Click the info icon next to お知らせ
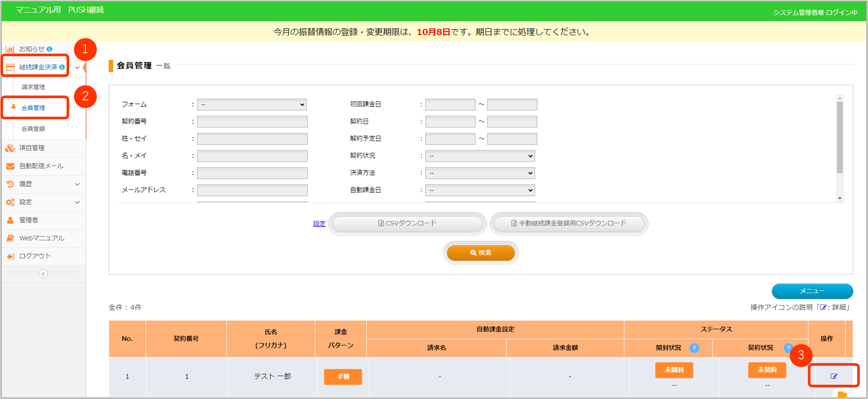This screenshot has width=868, height=399. (x=49, y=49)
